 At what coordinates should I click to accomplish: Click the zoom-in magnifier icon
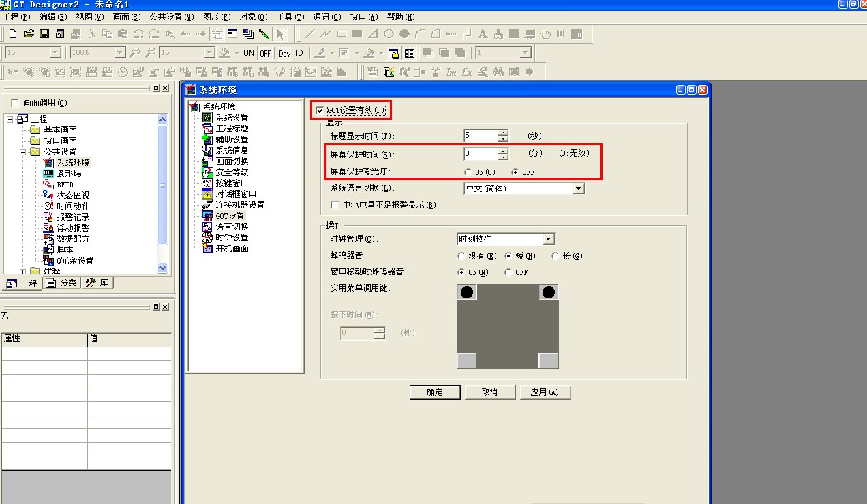click(x=135, y=52)
